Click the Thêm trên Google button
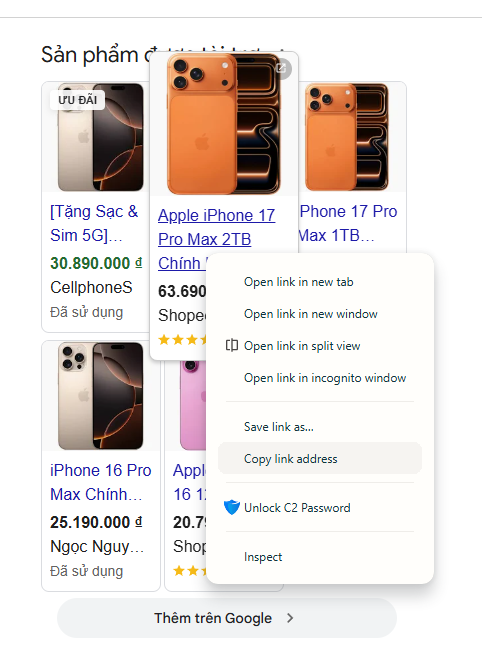This screenshot has height=658, width=482. pyautogui.click(x=227, y=618)
